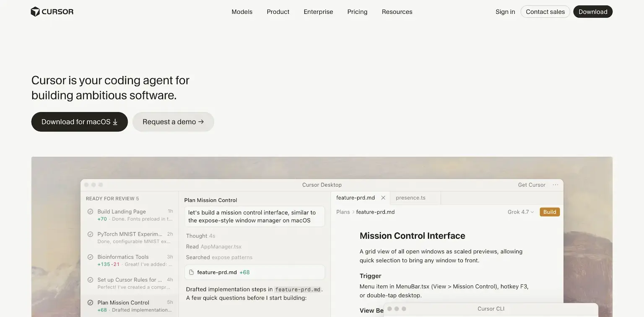Click the check icon beside PyTorch MNIST
The height and width of the screenshot is (317, 644).
(90, 234)
